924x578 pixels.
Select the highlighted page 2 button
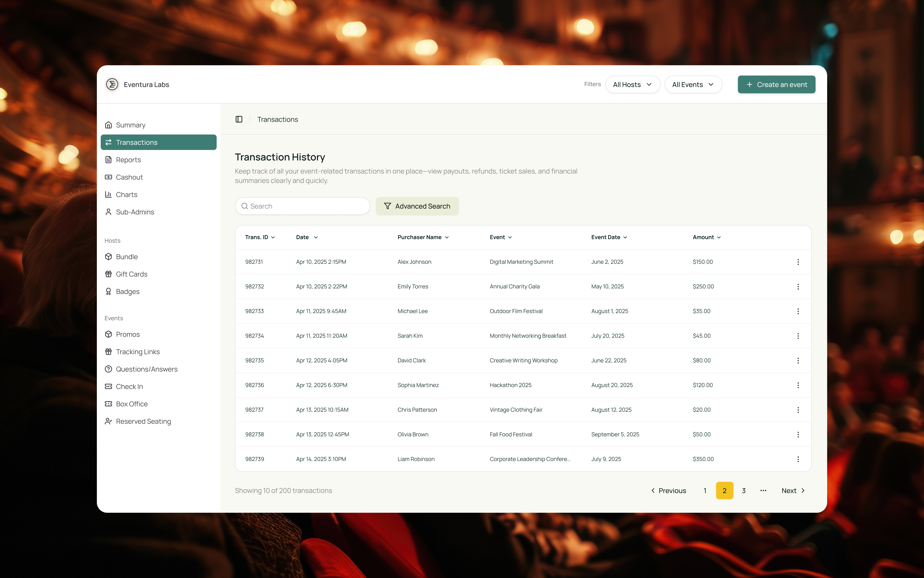pos(724,491)
